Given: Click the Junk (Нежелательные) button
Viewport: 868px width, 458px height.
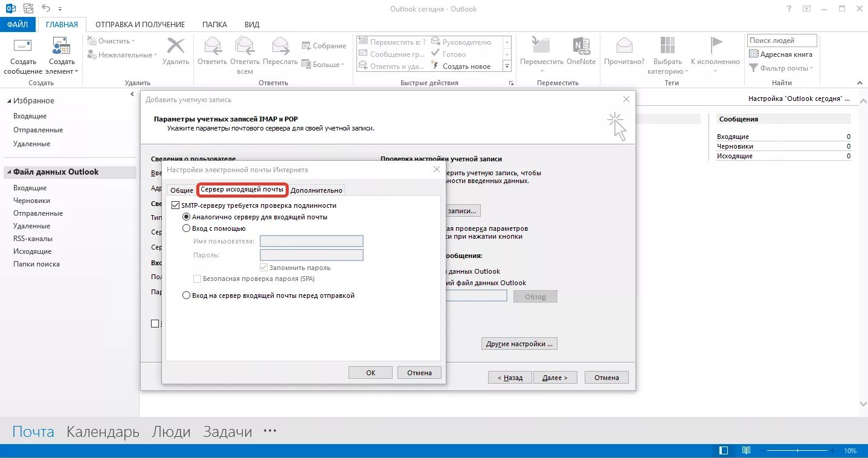Looking at the screenshot, I should (x=122, y=55).
